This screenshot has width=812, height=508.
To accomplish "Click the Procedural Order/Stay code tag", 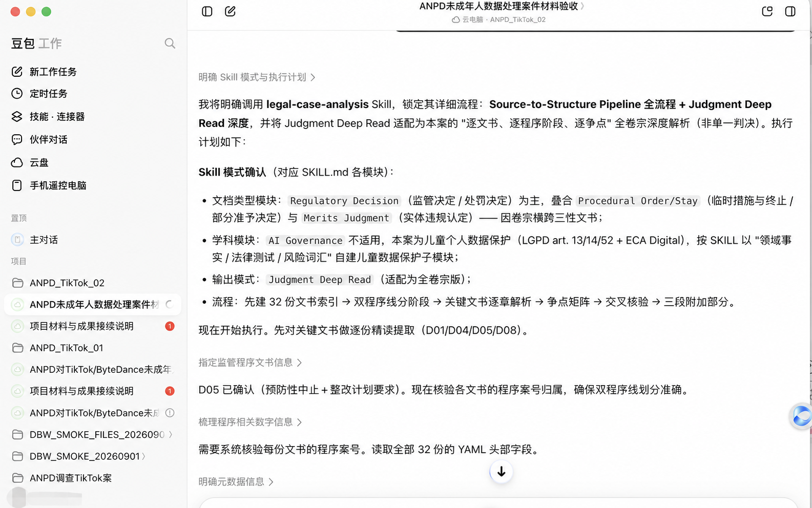I will click(x=638, y=201).
